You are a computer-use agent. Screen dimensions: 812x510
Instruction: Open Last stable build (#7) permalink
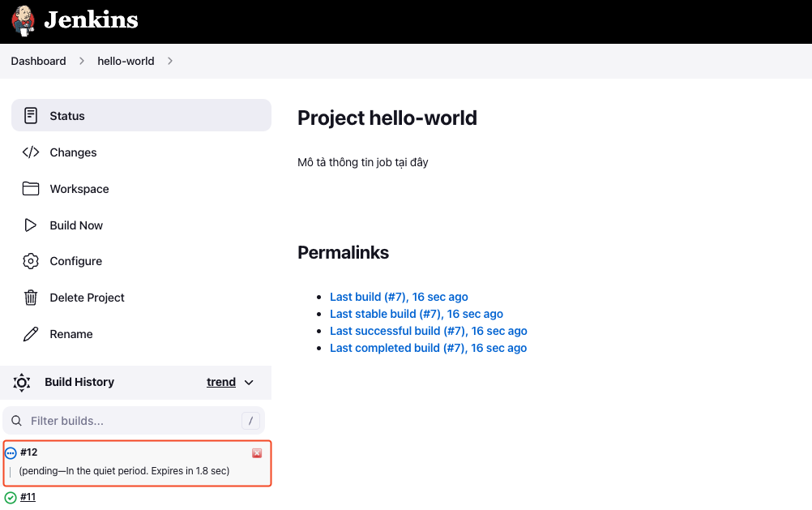point(417,314)
